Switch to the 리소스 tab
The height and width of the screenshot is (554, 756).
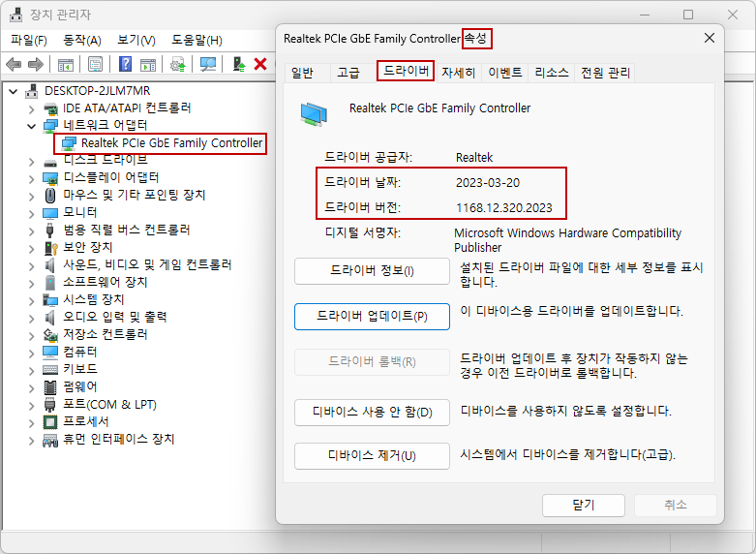[552, 73]
